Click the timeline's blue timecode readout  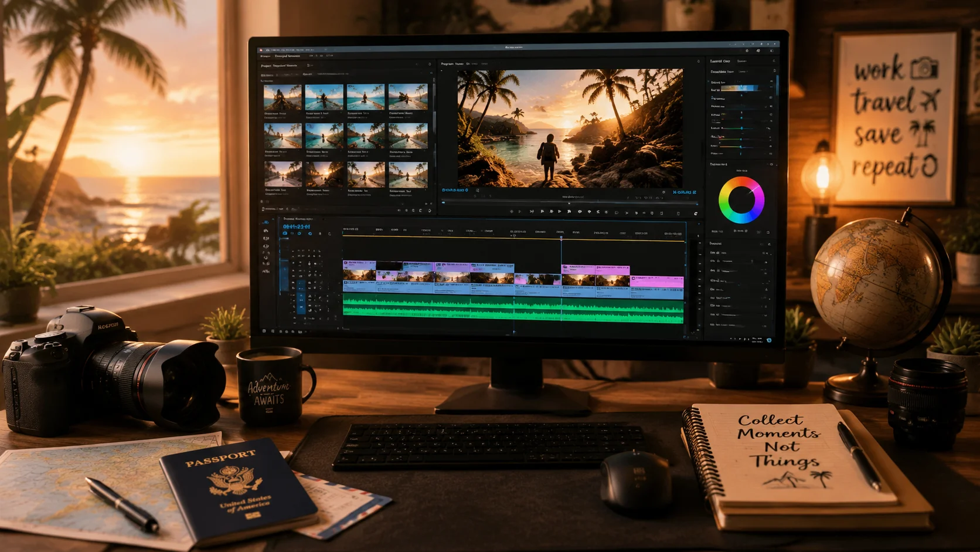(x=297, y=226)
